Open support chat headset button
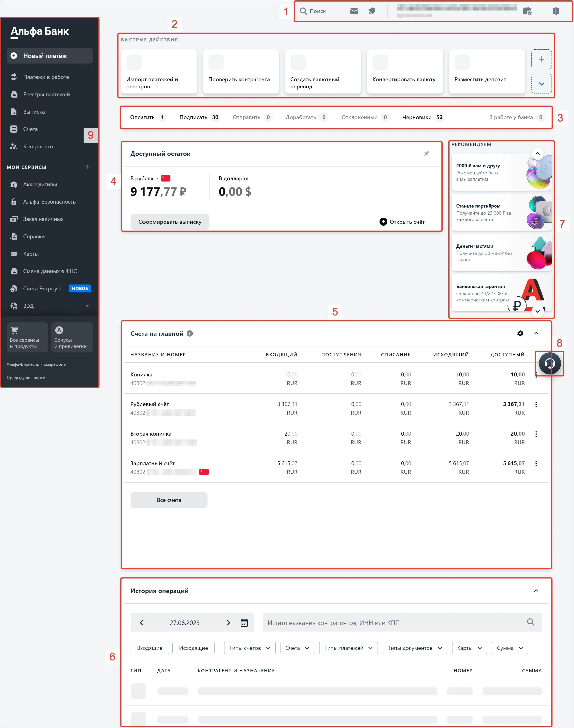This screenshot has height=728, width=574. tap(550, 363)
